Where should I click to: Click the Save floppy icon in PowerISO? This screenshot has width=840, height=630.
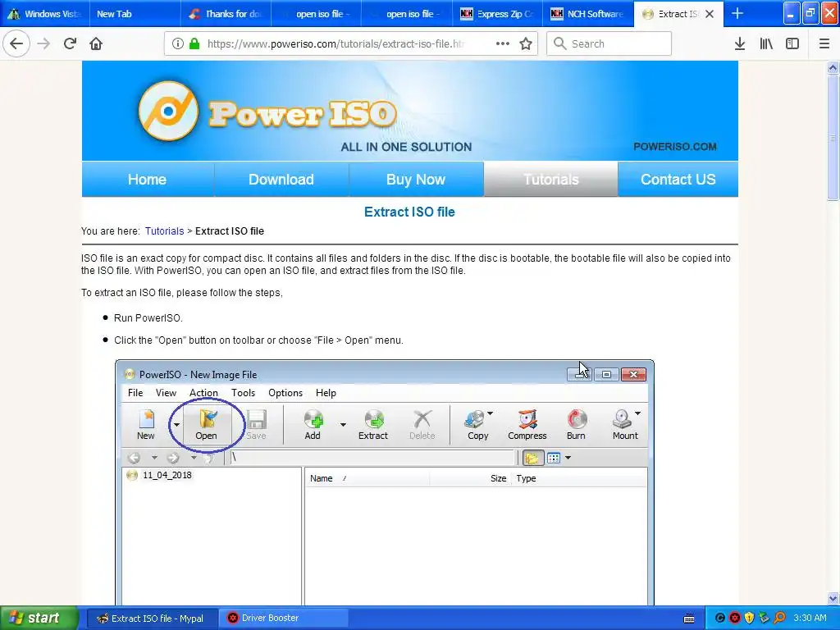256,419
